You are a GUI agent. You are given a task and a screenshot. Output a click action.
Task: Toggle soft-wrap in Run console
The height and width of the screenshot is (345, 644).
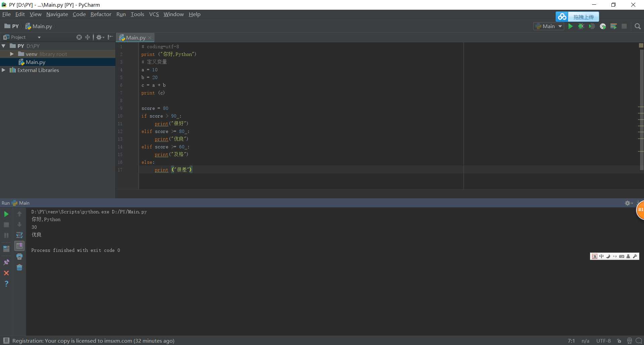click(x=19, y=235)
